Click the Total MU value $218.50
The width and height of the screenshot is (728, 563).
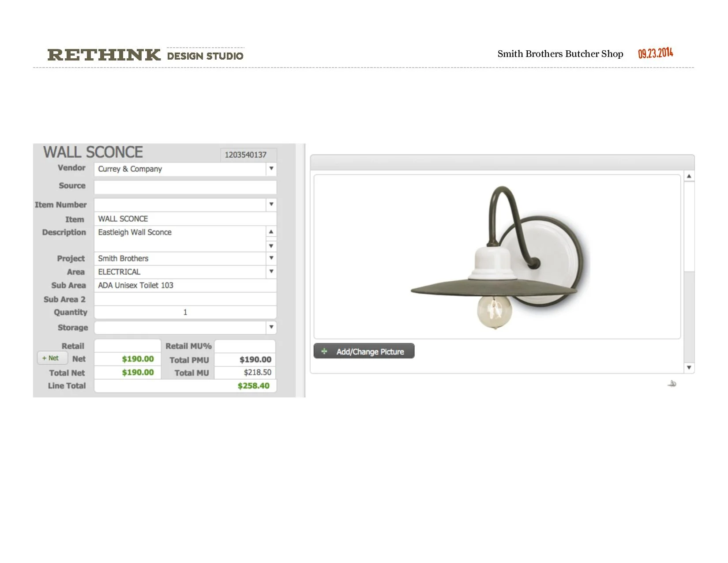[258, 372]
